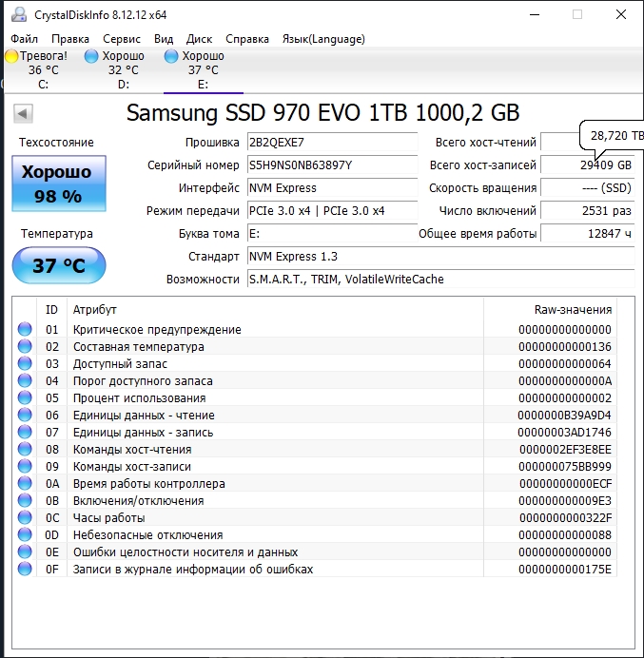Click status icon of Время работы контроллера row
The image size is (644, 658).
click(25, 483)
